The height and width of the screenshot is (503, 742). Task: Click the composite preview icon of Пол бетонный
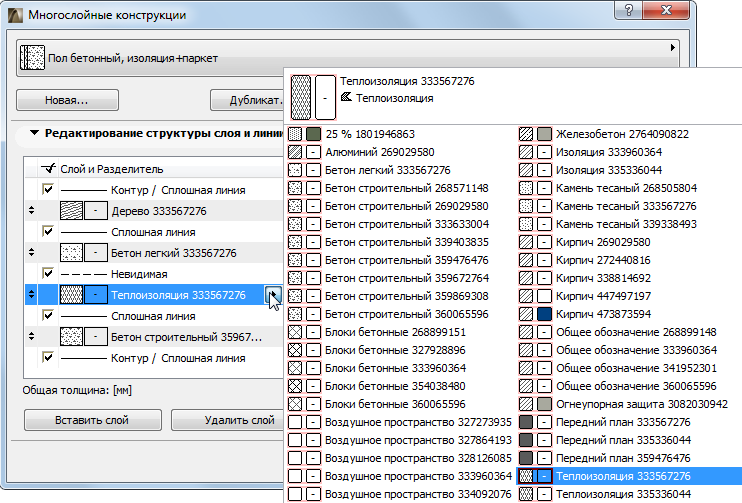(x=32, y=58)
